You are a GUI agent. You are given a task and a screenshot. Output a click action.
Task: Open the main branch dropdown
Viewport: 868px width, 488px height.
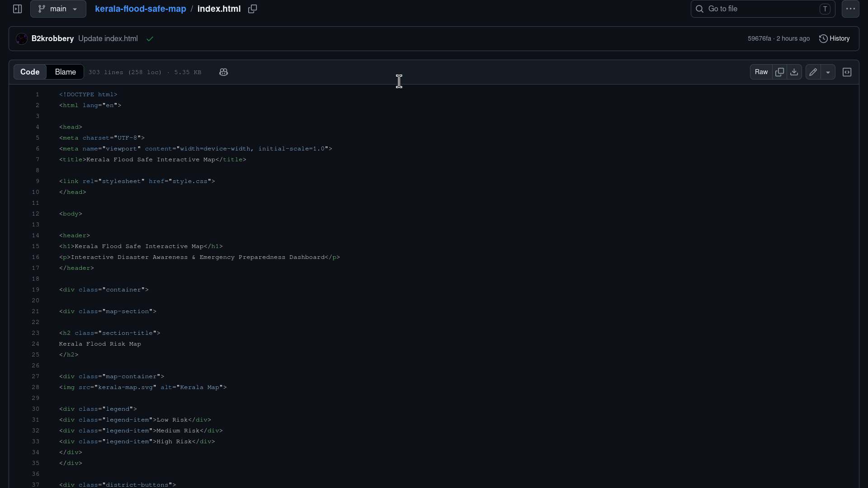click(x=58, y=9)
